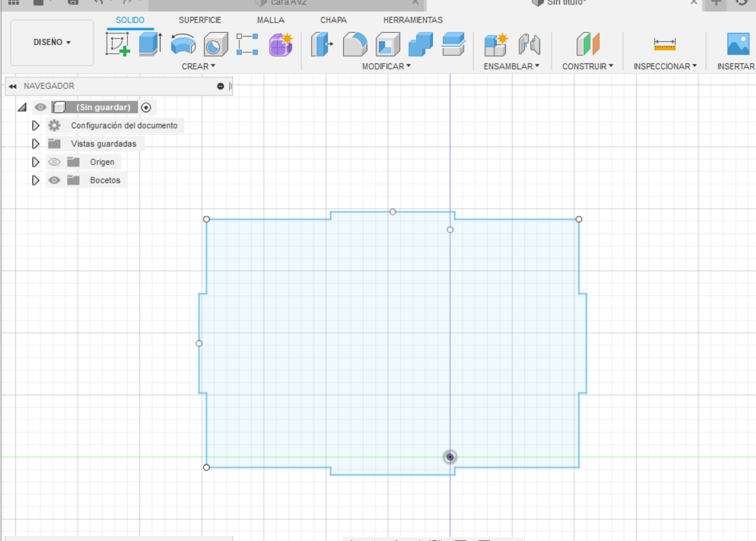756x541 pixels.
Task: Select the (Sin guardar) label
Action: click(103, 107)
